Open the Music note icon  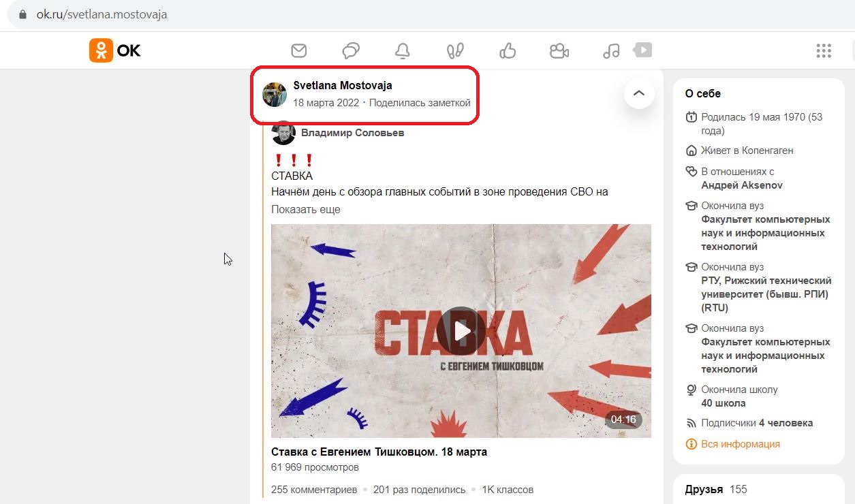coord(611,50)
